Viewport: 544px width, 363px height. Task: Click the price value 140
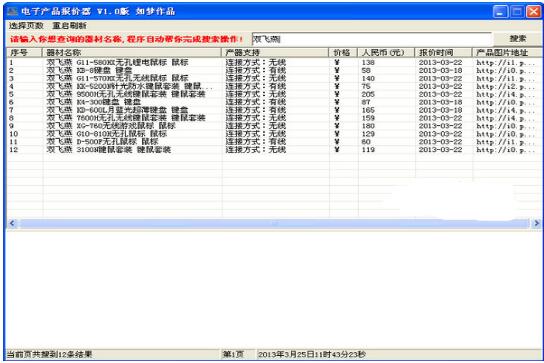pyautogui.click(x=368, y=78)
